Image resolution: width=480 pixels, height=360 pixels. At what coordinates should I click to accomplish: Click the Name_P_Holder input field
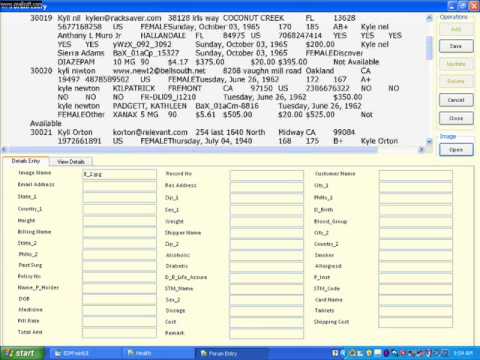[119, 288]
